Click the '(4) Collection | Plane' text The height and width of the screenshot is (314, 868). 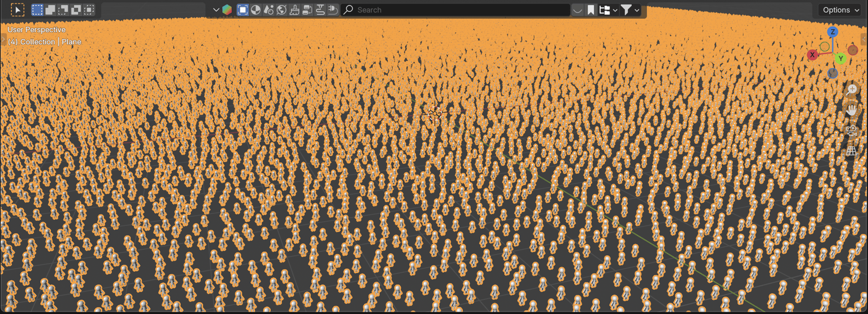click(45, 42)
